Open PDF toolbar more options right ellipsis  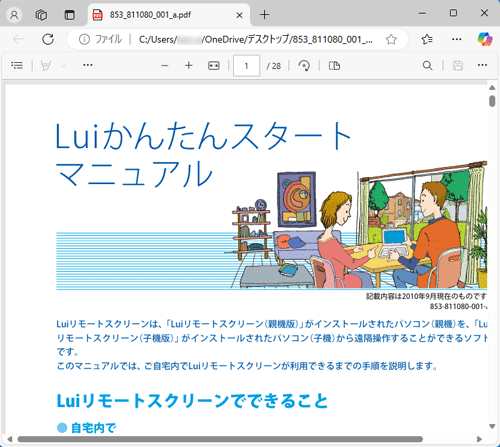point(482,65)
